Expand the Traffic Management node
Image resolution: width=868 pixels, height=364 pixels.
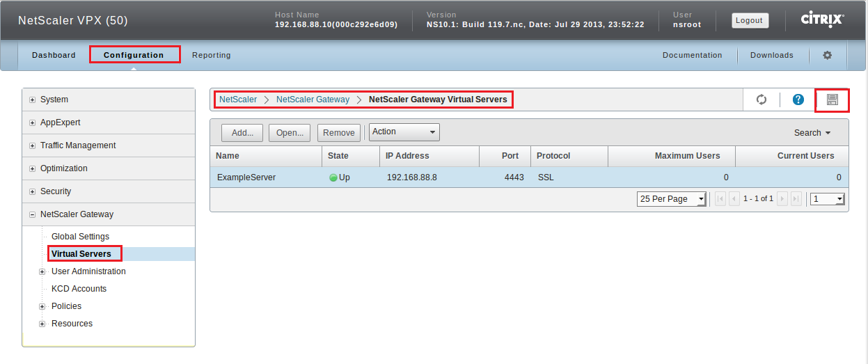pyautogui.click(x=33, y=145)
